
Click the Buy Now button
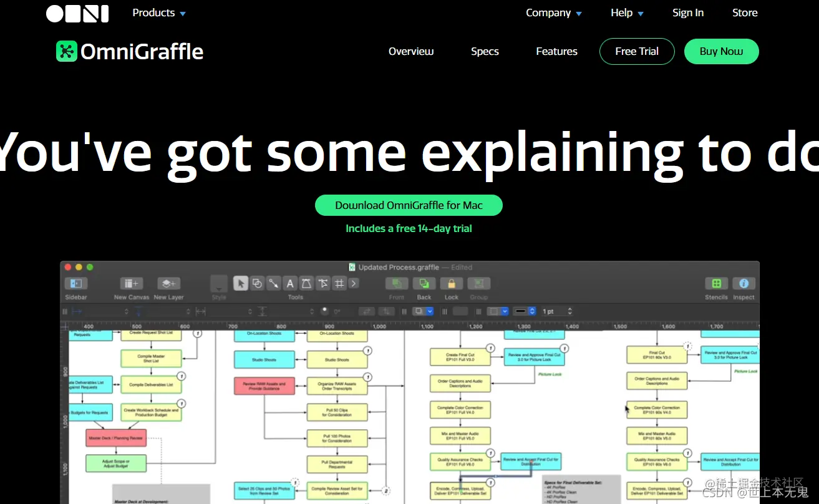click(x=721, y=51)
